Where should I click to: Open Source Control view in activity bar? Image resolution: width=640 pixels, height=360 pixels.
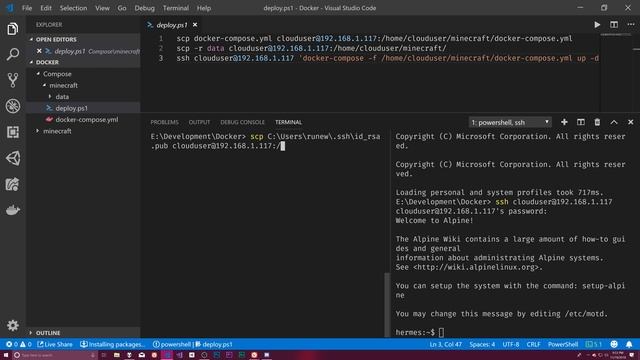coord(13,80)
